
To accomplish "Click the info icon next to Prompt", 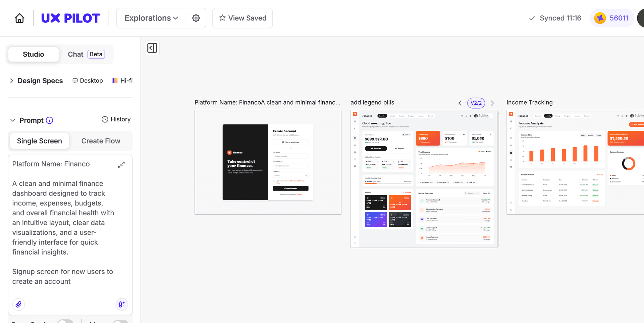I will coord(49,120).
